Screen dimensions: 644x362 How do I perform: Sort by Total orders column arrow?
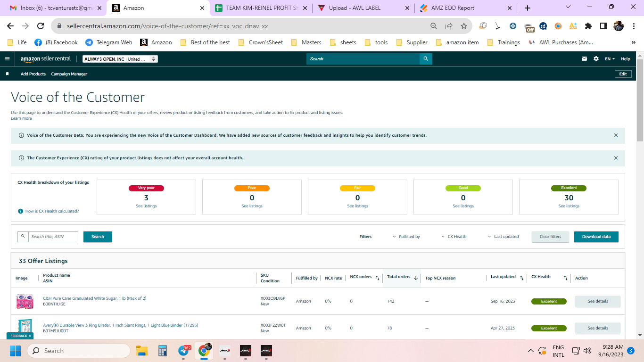416,278
